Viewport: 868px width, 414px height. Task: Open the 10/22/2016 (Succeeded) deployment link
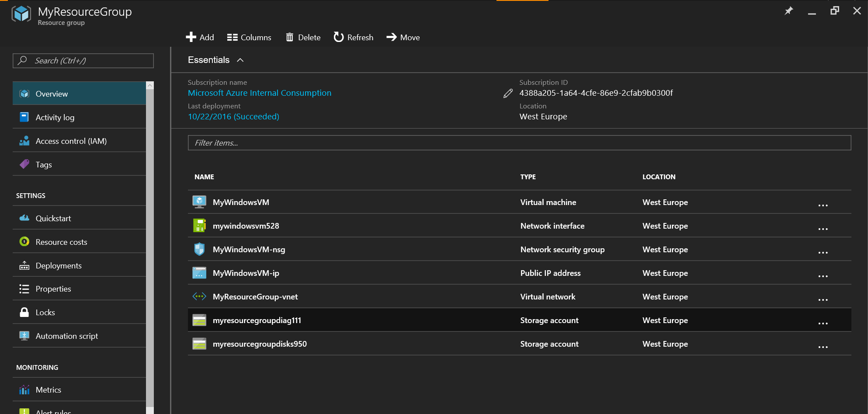click(233, 117)
